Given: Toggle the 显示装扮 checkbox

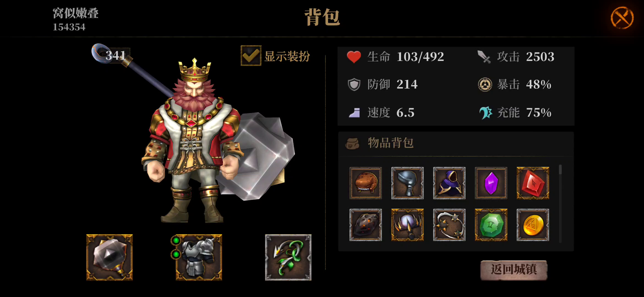Looking at the screenshot, I should pyautogui.click(x=251, y=56).
